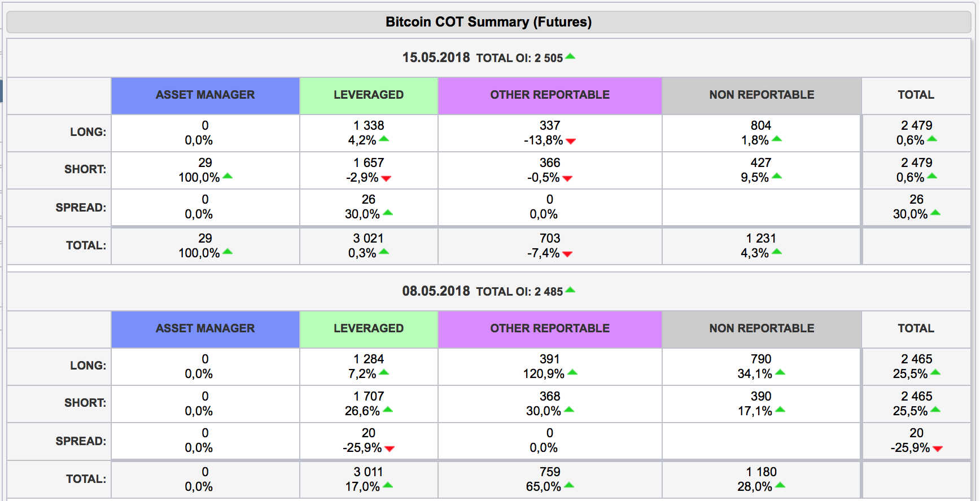Click green arrow beside 17,1% value
Image resolution: width=980 pixels, height=501 pixels.
coord(780,410)
